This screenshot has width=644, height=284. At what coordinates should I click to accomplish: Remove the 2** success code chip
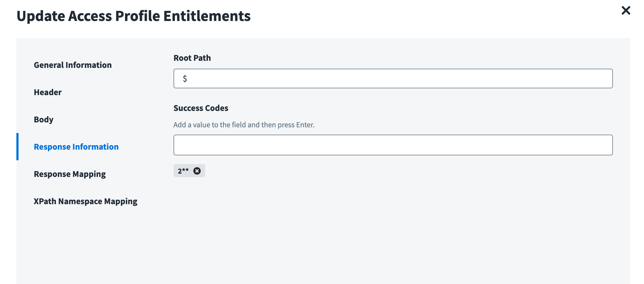(x=197, y=171)
